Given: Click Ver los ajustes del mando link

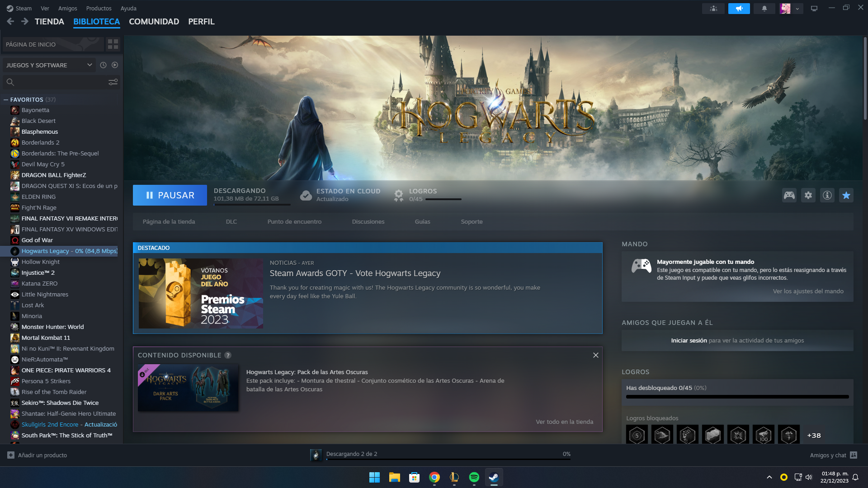Looking at the screenshot, I should 808,291.
